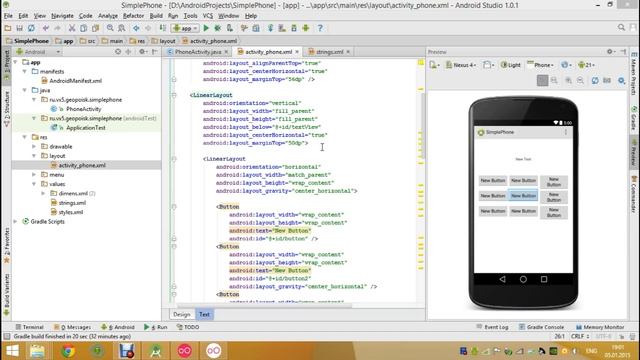Image resolution: width=640 pixels, height=360 pixels.
Task: Open the SDK Manager icon
Action: [x=294, y=28]
